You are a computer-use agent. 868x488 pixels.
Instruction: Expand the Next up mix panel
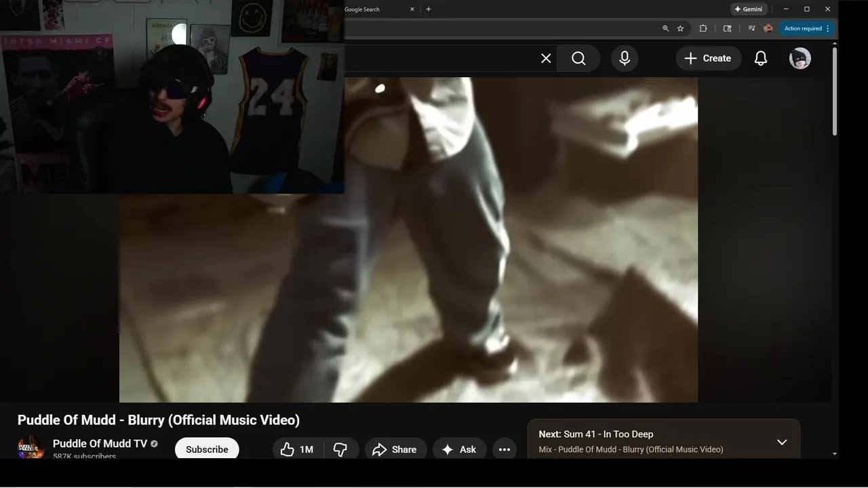[x=782, y=442]
